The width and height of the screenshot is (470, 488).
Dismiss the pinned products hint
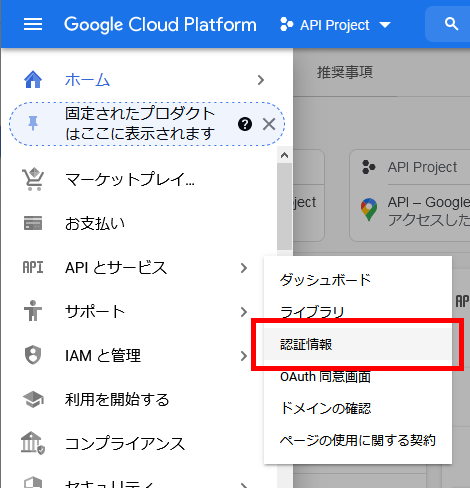[269, 124]
